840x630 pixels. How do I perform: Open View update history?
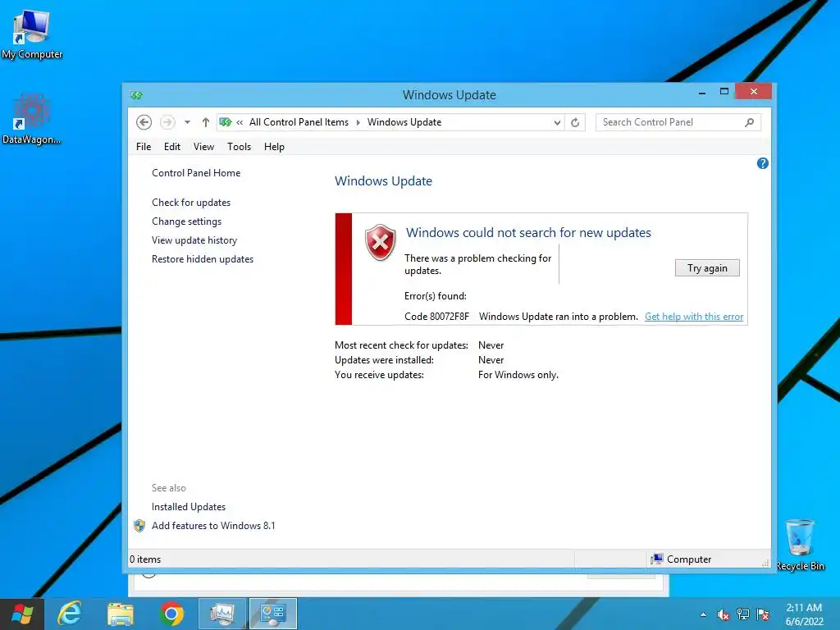click(x=194, y=240)
